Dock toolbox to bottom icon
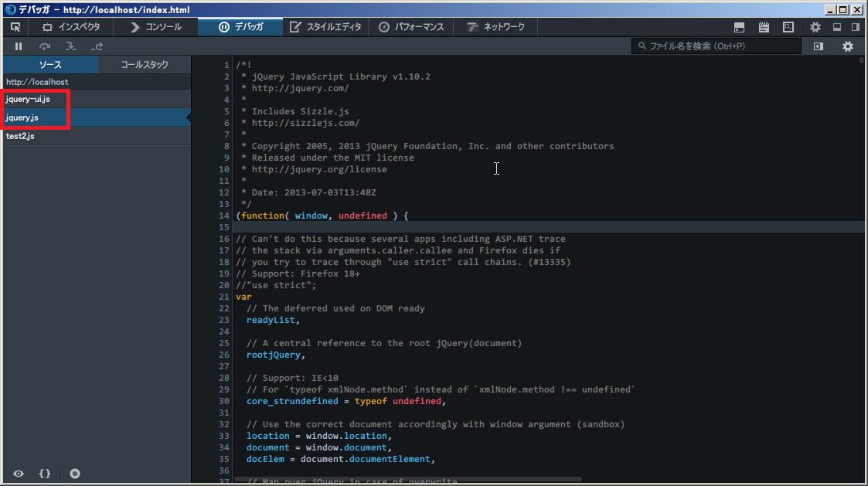 (x=837, y=27)
